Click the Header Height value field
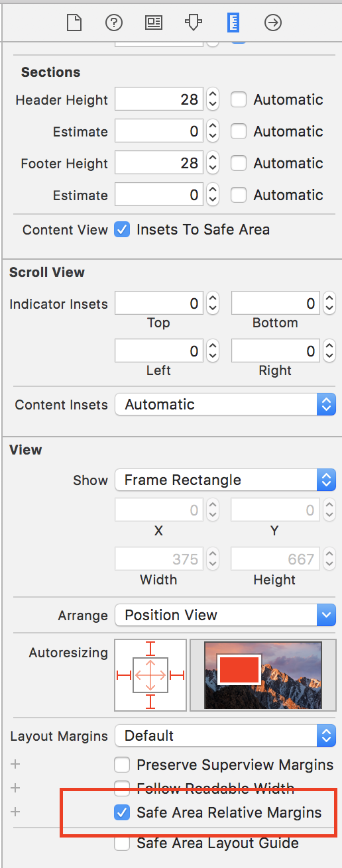This screenshot has height=868, width=342. [158, 100]
